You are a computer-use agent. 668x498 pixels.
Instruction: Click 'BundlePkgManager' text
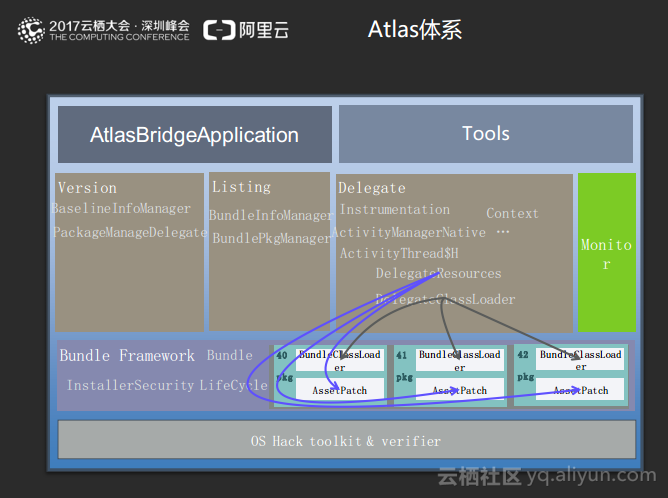(x=272, y=238)
